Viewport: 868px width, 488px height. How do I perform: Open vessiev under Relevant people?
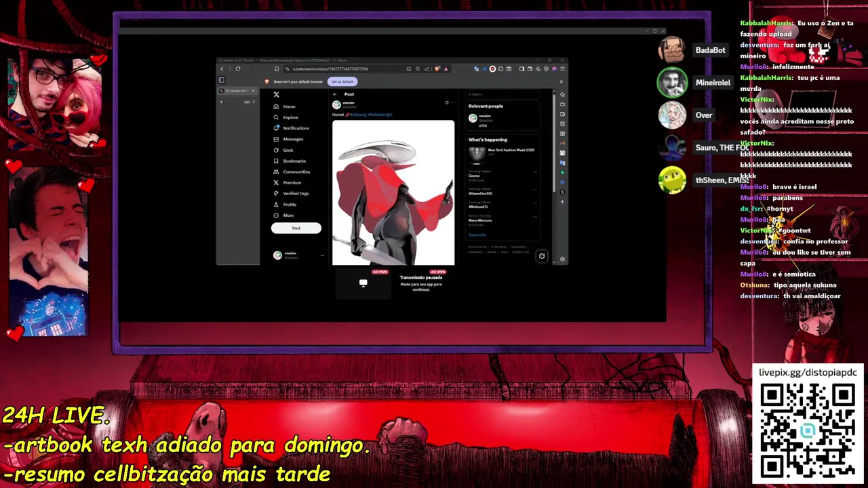click(503, 119)
